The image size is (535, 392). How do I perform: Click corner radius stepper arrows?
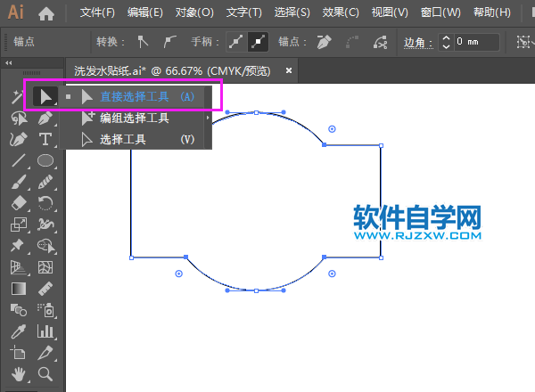tap(446, 42)
